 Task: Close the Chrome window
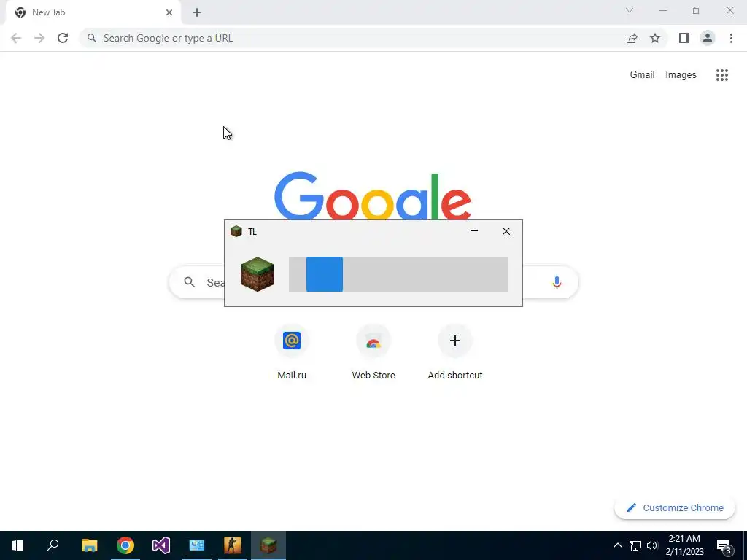click(x=729, y=10)
